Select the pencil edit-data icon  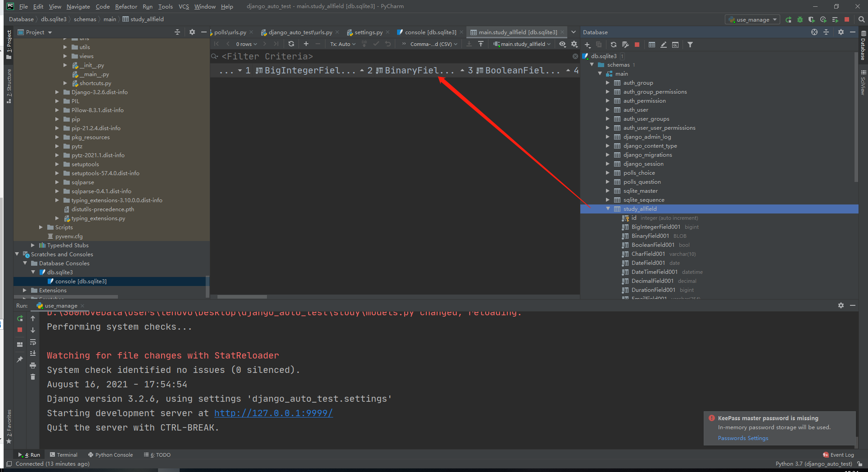click(x=664, y=44)
